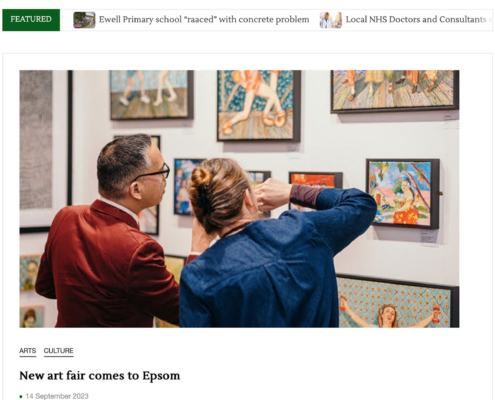Open "New art fair comes to Epsom" headline
495x400 pixels.
click(100, 376)
